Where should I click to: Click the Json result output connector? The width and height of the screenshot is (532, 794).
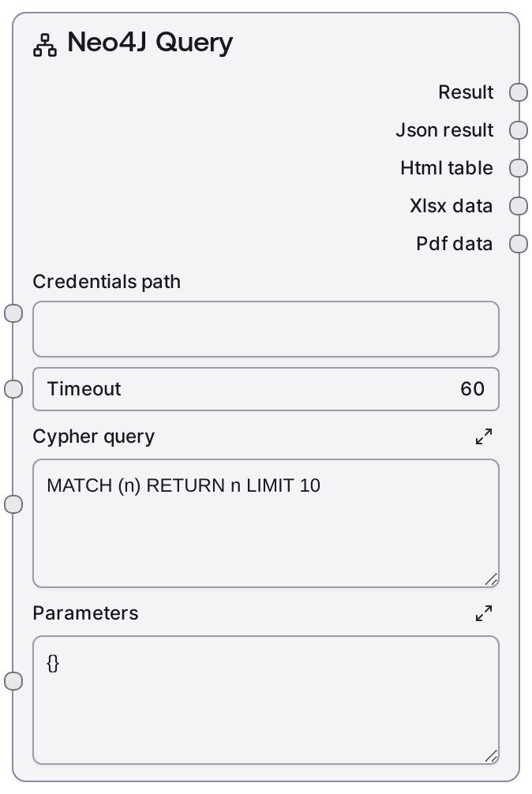pos(518,130)
